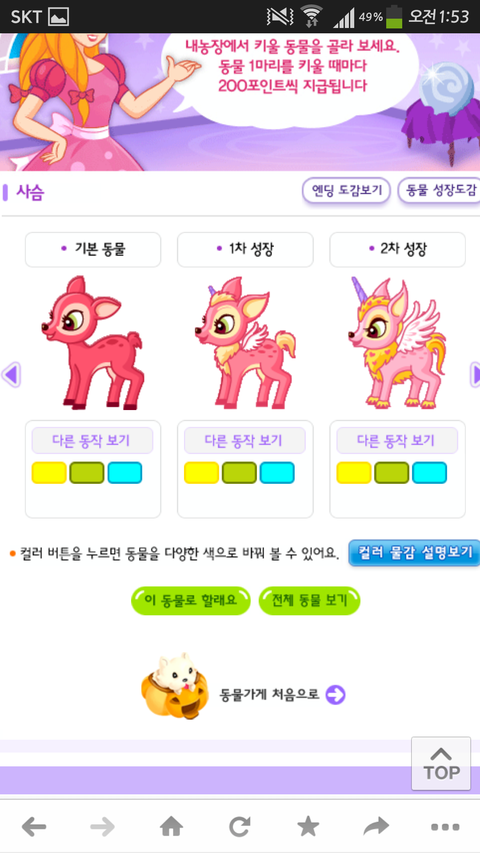Jump up with the TOP button
The height and width of the screenshot is (853, 480).
441,764
